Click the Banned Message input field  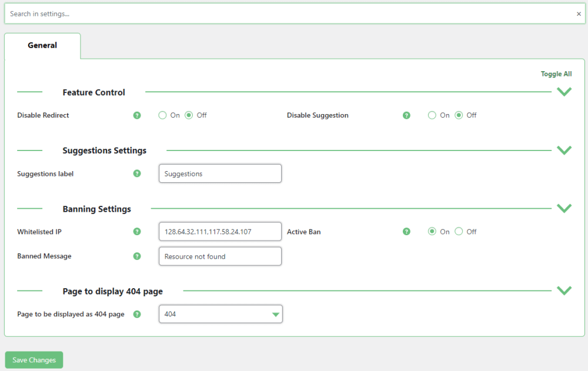220,256
